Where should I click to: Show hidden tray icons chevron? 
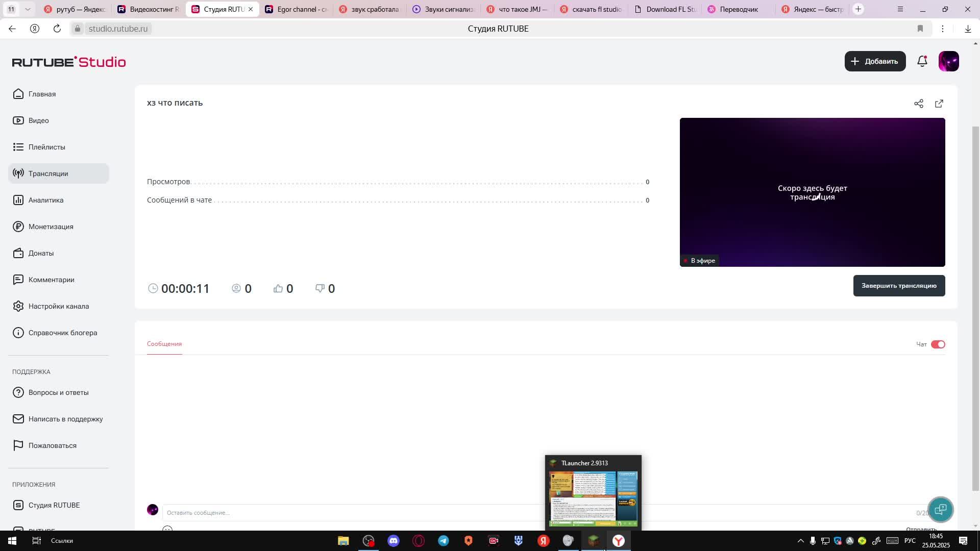(x=800, y=541)
